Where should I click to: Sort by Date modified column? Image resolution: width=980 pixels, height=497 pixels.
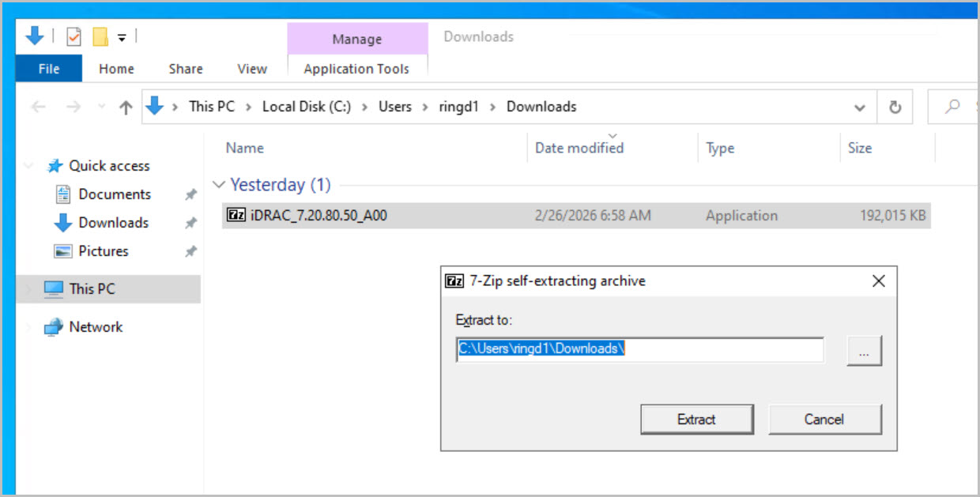[x=579, y=148]
